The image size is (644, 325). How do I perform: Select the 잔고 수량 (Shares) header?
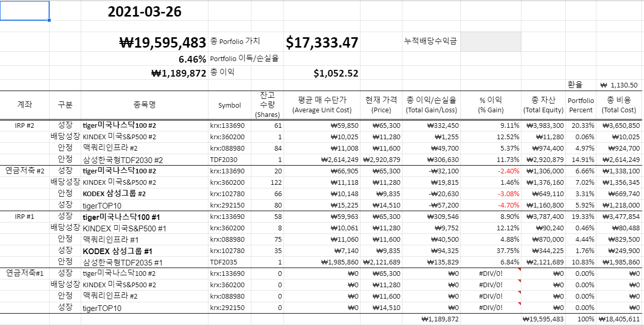267,105
